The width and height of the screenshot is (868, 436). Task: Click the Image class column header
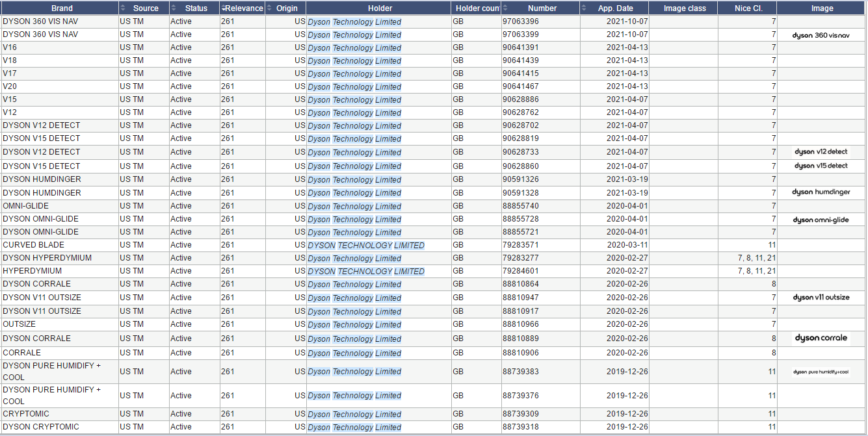point(685,8)
